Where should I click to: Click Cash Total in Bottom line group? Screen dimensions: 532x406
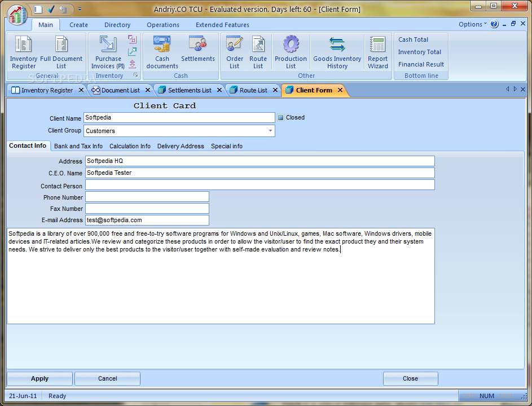point(414,39)
